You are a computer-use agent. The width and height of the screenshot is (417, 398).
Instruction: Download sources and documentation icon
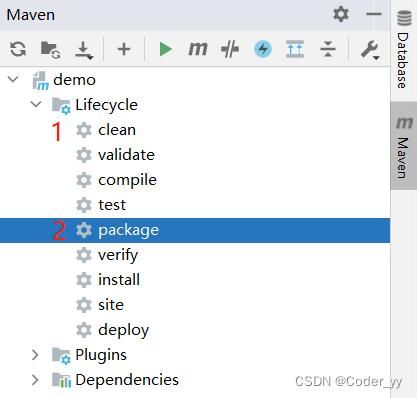tap(84, 50)
